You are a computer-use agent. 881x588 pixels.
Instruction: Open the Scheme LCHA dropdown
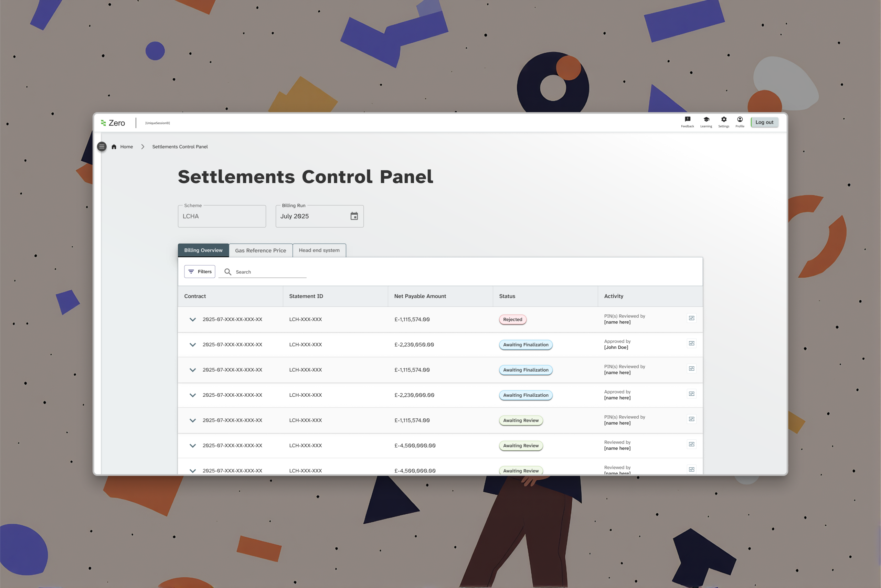coord(222,216)
